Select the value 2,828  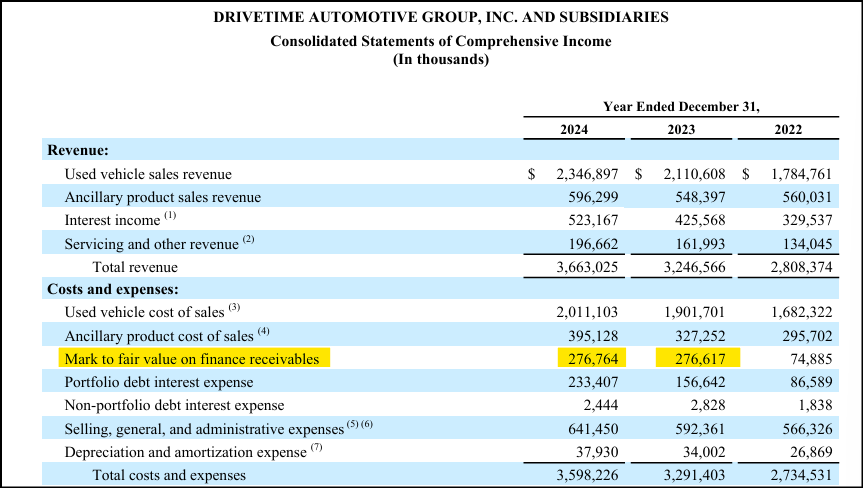[708, 405]
